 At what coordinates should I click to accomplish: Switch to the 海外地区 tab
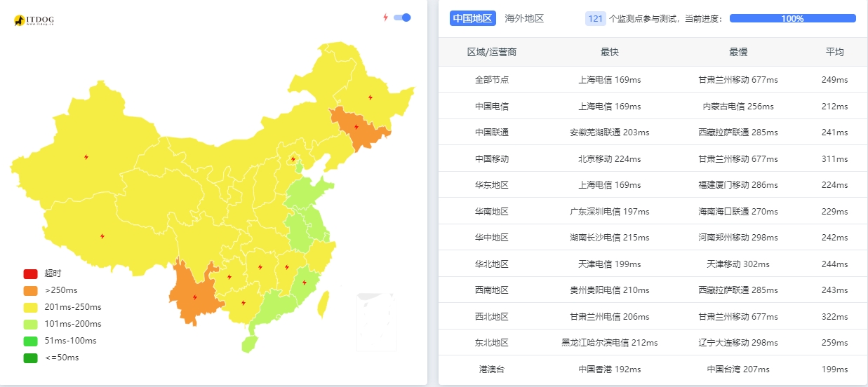click(524, 19)
